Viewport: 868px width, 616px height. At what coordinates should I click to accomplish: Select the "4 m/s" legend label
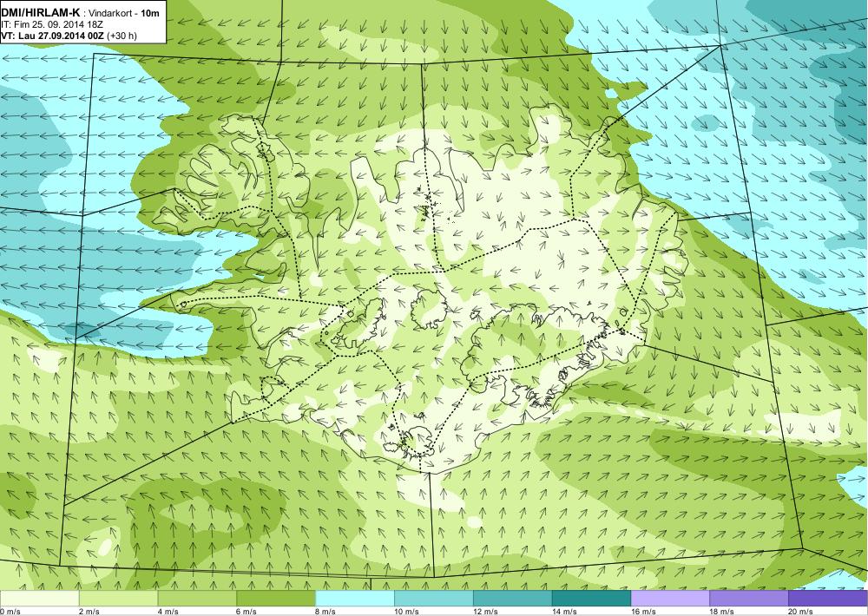[168, 612]
